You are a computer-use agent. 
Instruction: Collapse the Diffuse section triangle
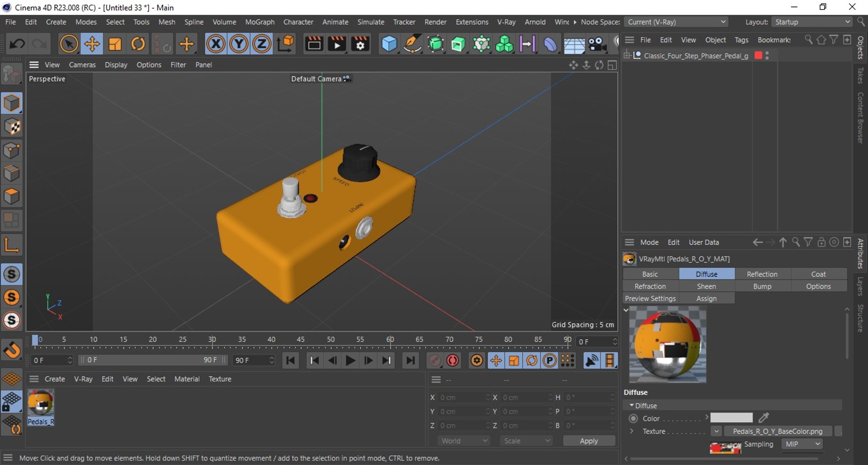point(632,405)
